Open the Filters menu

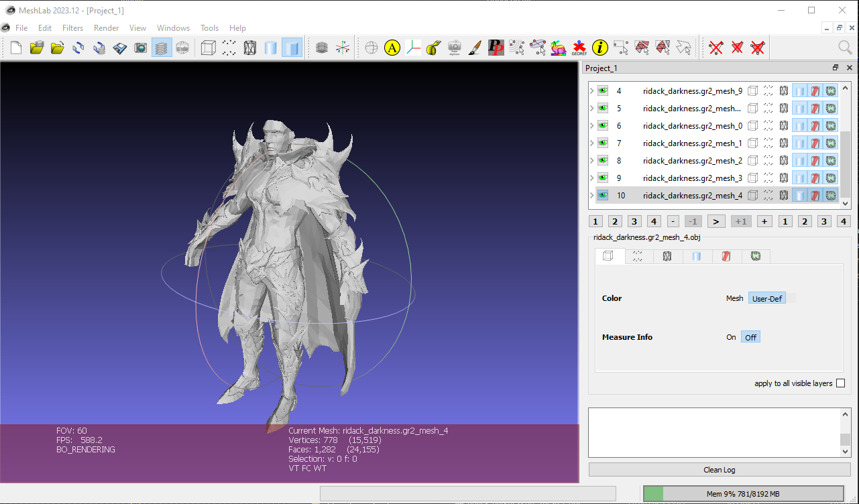tap(72, 28)
